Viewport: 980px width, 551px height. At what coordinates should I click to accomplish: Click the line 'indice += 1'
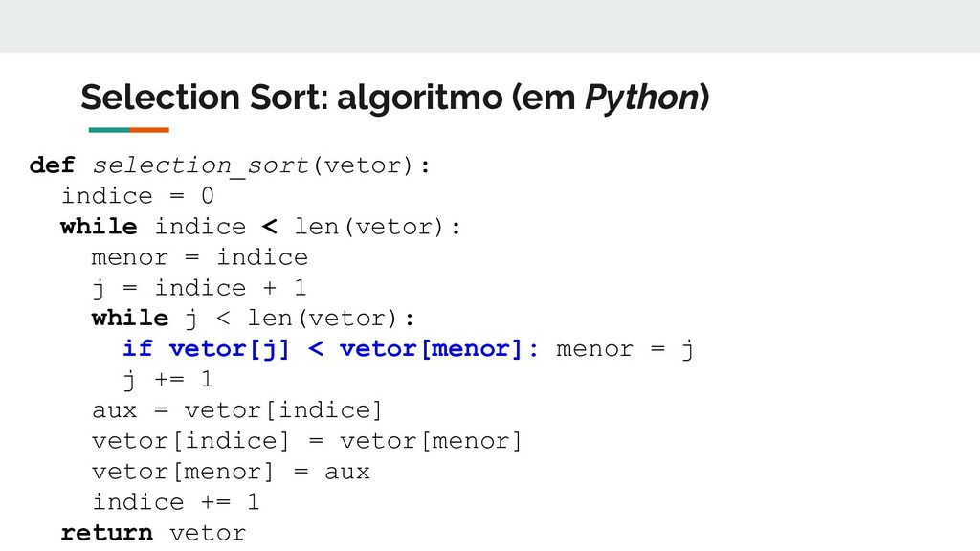tap(176, 501)
